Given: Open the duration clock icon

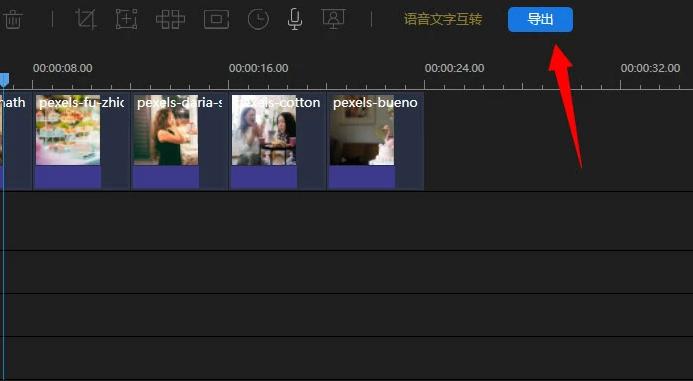Looking at the screenshot, I should click(x=259, y=20).
